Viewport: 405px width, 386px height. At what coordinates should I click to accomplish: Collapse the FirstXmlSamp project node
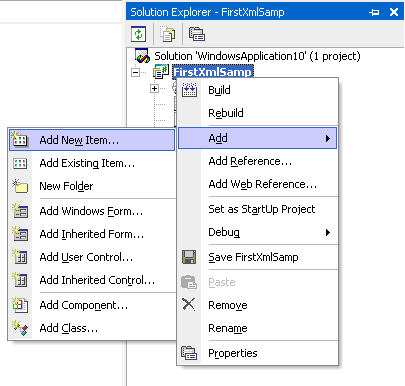click(135, 72)
